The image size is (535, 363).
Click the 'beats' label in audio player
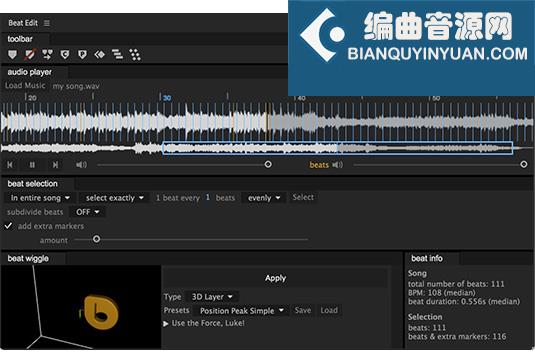[319, 165]
